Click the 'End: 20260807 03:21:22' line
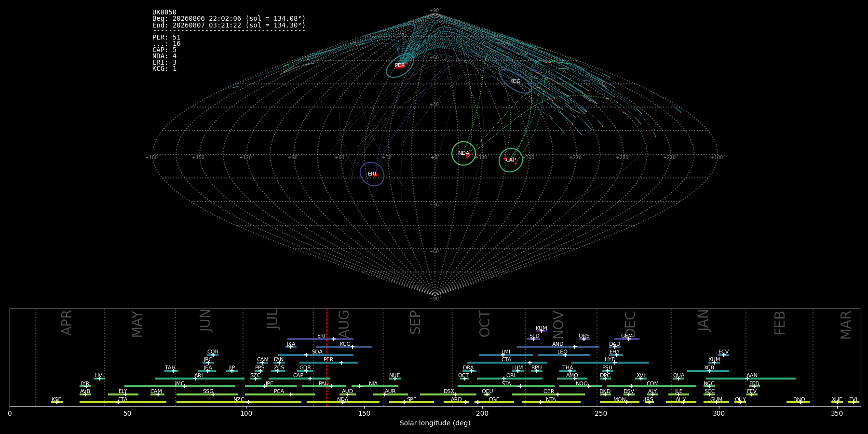The height and width of the screenshot is (434, 868). click(229, 25)
